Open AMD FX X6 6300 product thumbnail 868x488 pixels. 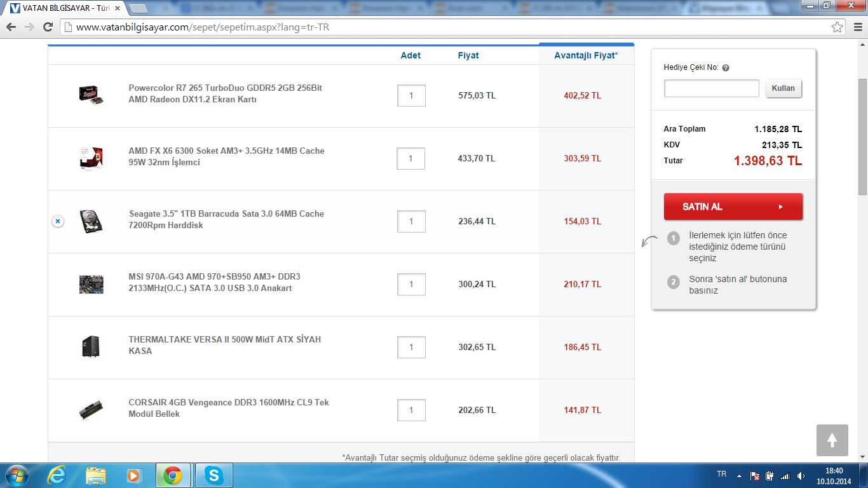pyautogui.click(x=92, y=158)
